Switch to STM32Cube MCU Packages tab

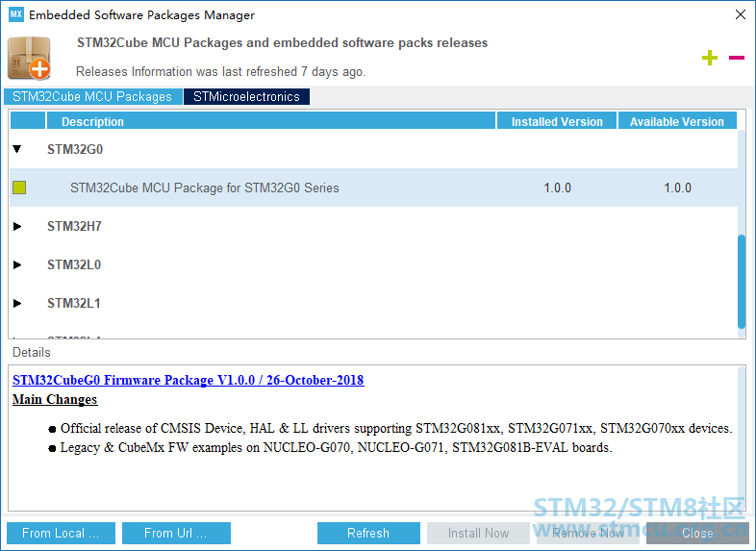click(92, 96)
